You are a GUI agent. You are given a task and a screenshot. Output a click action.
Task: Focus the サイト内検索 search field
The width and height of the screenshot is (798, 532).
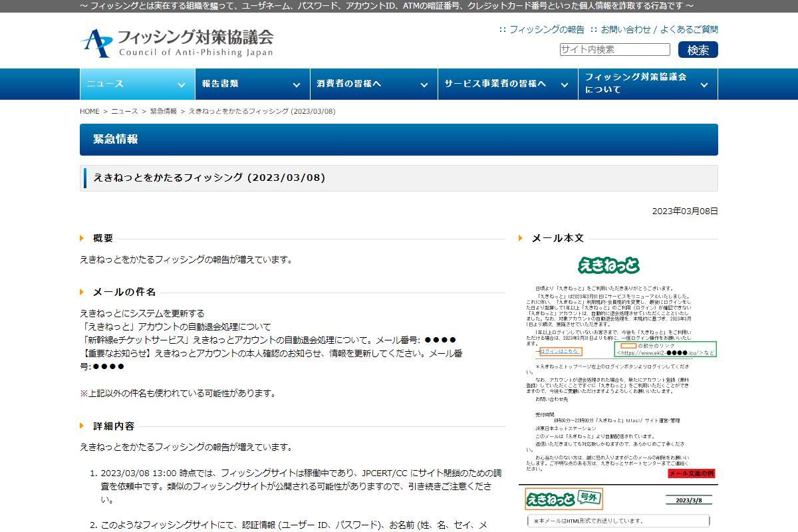(x=614, y=49)
